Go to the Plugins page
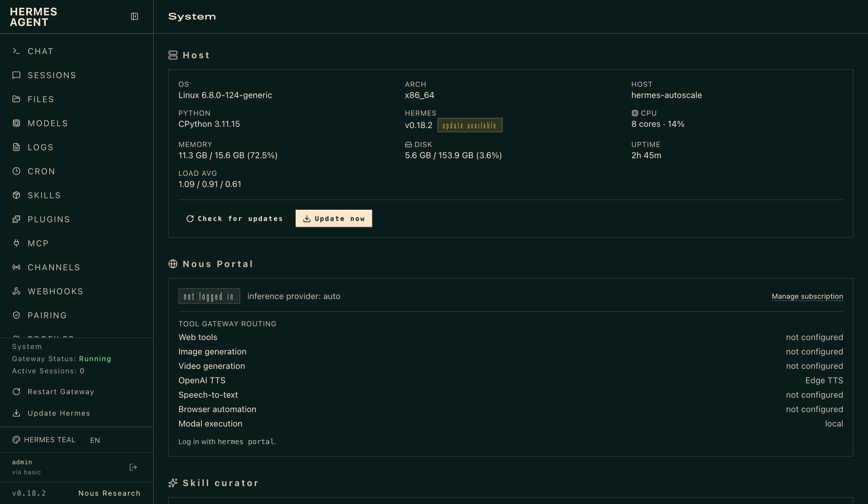868x504 pixels. [77, 219]
